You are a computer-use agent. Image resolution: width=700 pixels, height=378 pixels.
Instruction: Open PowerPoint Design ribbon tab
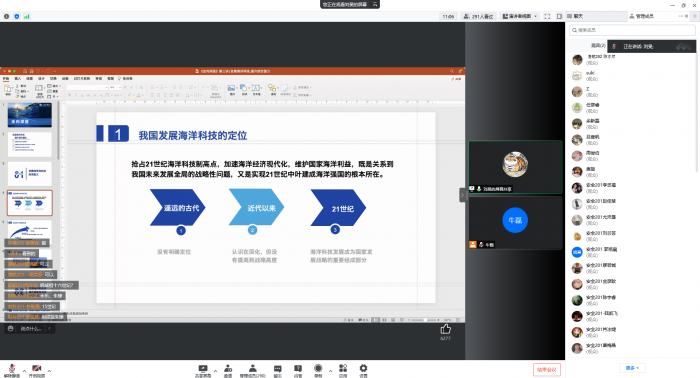click(x=41, y=79)
